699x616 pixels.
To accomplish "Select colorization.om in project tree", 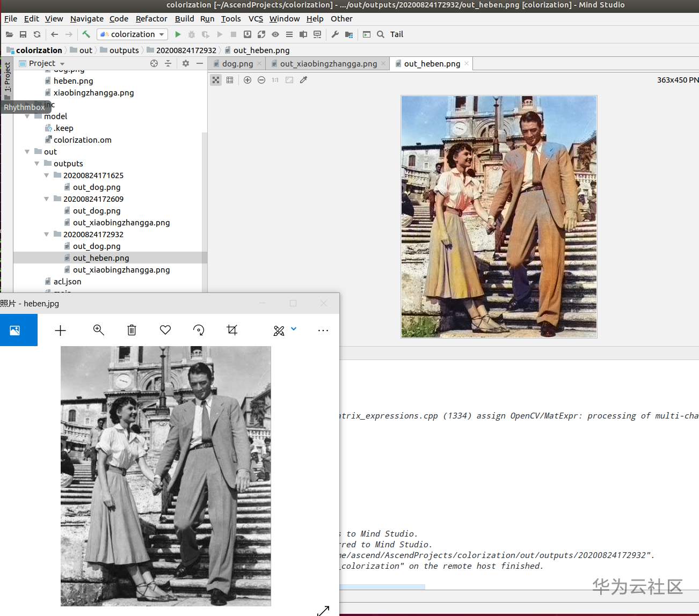I will (82, 140).
